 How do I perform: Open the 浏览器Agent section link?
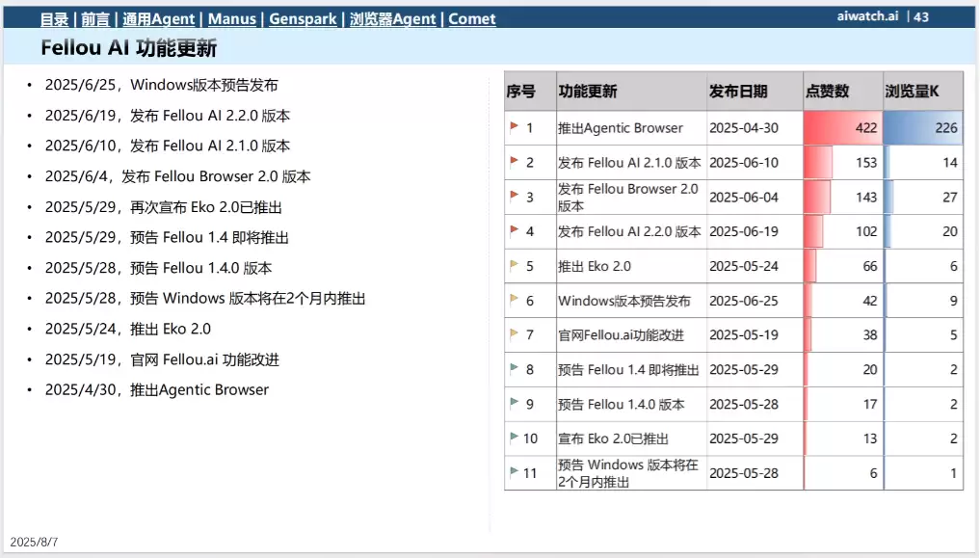coord(392,19)
